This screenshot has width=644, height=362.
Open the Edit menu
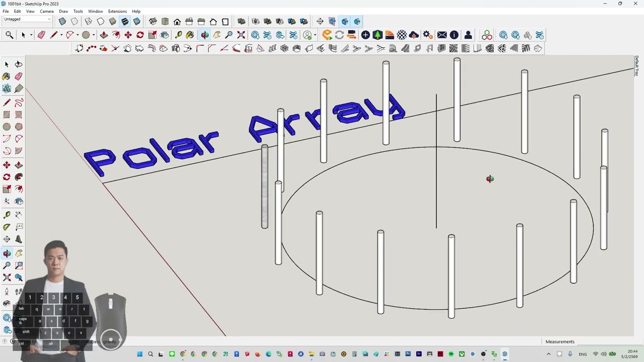tap(17, 11)
